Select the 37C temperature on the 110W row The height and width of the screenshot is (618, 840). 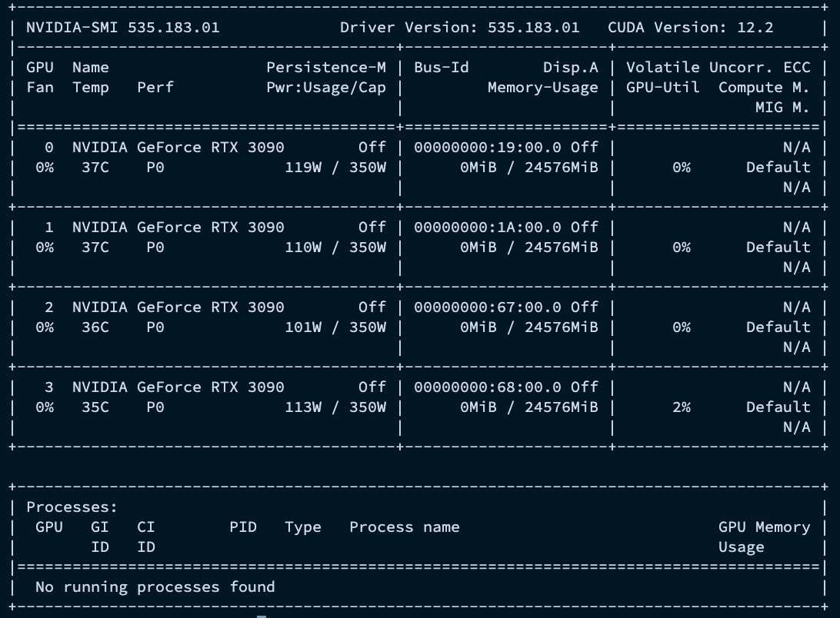[95, 247]
